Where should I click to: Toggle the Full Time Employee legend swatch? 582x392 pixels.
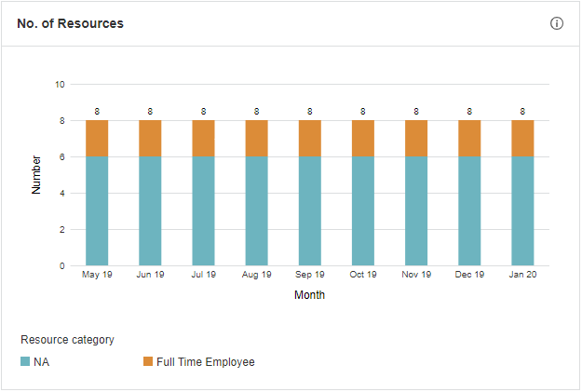tap(148, 361)
